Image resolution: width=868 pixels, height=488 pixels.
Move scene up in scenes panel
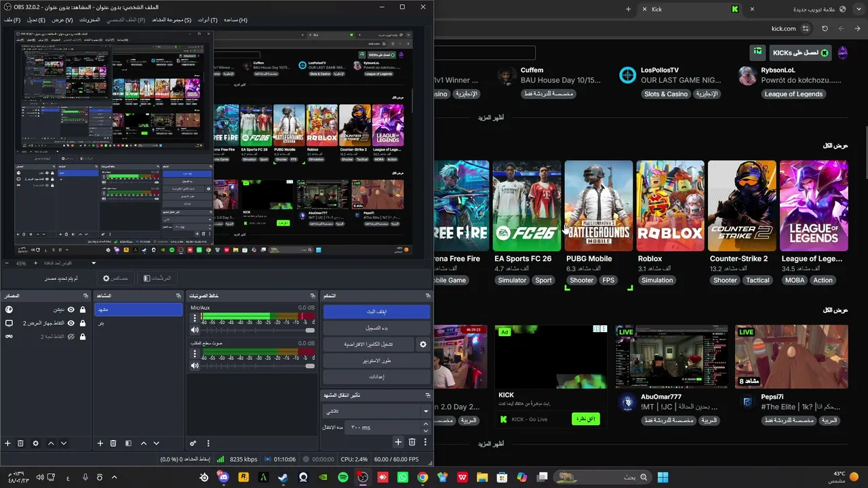pos(143,443)
